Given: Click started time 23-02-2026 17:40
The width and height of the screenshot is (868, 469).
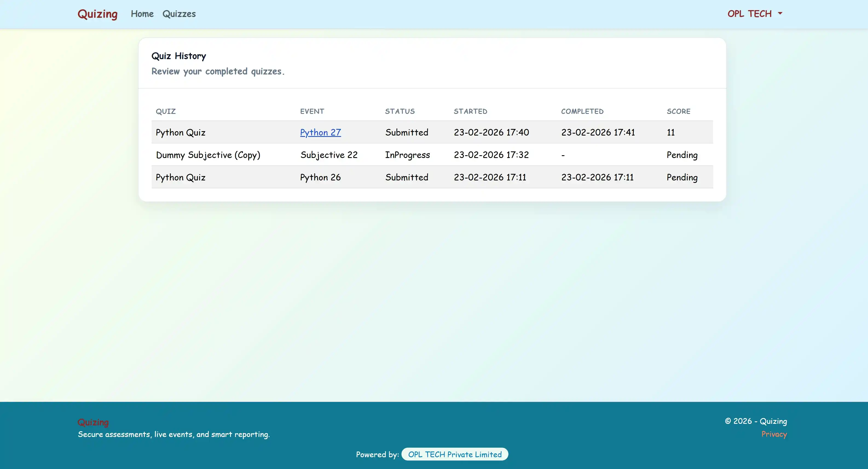Looking at the screenshot, I should pos(491,132).
